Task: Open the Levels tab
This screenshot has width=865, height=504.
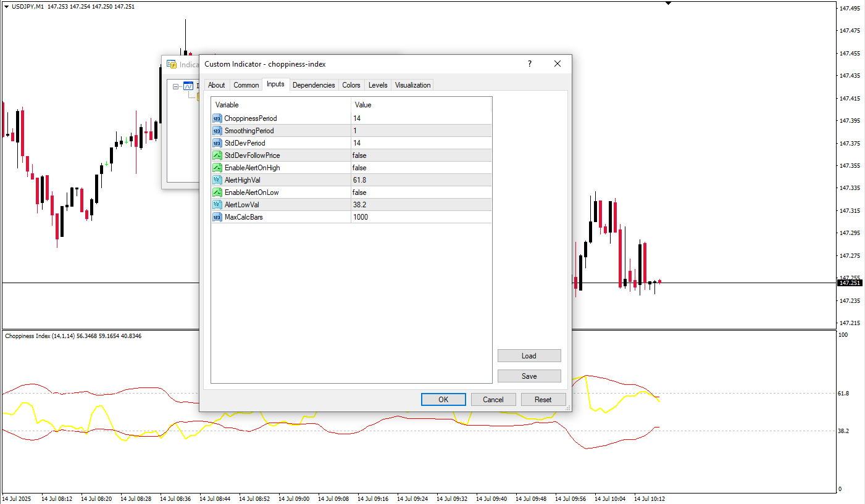Action: pyautogui.click(x=378, y=85)
